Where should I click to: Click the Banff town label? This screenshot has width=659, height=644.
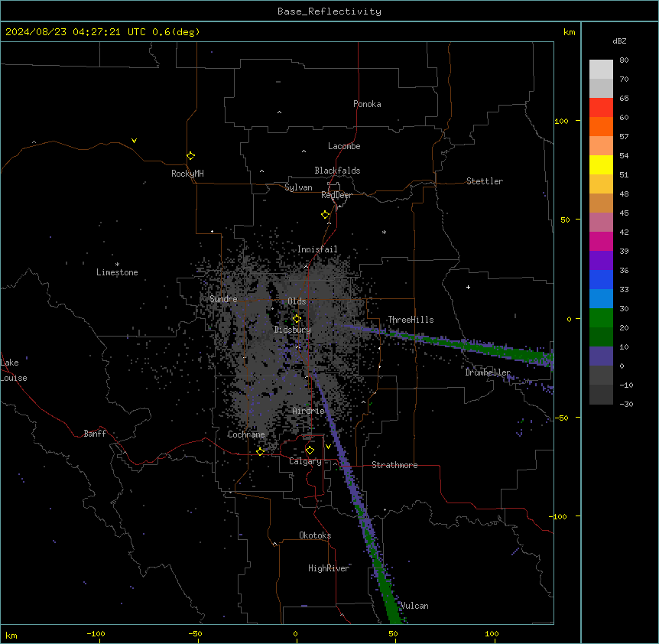point(95,434)
